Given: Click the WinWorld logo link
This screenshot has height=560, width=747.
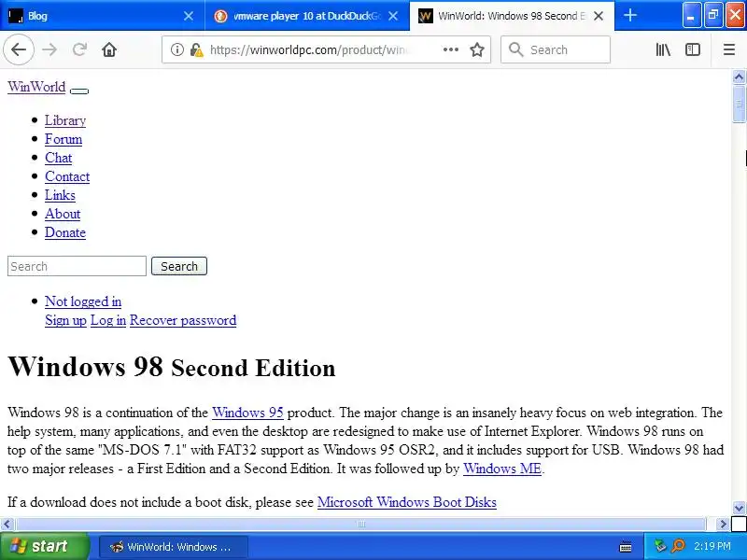Looking at the screenshot, I should (36, 87).
